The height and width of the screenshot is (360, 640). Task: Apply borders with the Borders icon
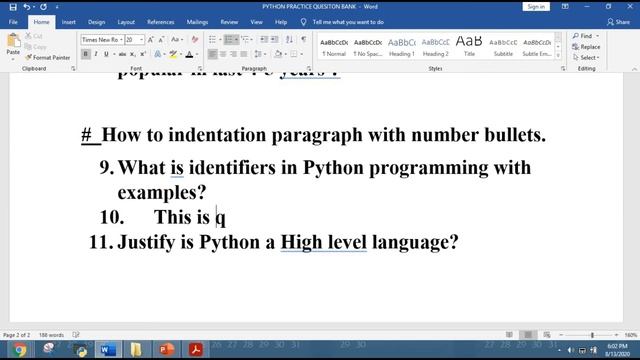[294, 54]
